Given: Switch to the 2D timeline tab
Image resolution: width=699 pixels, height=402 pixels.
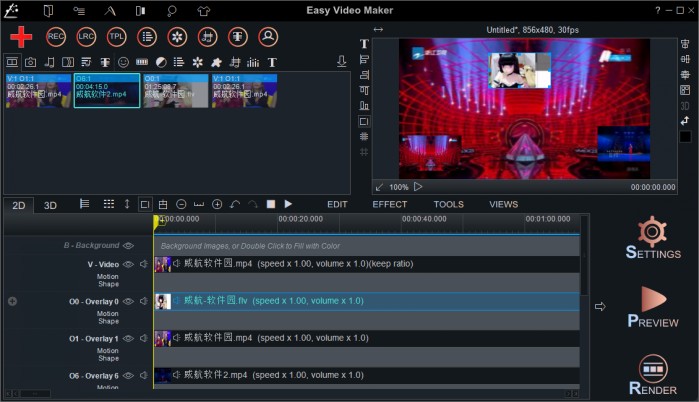Looking at the screenshot, I should tap(19, 205).
